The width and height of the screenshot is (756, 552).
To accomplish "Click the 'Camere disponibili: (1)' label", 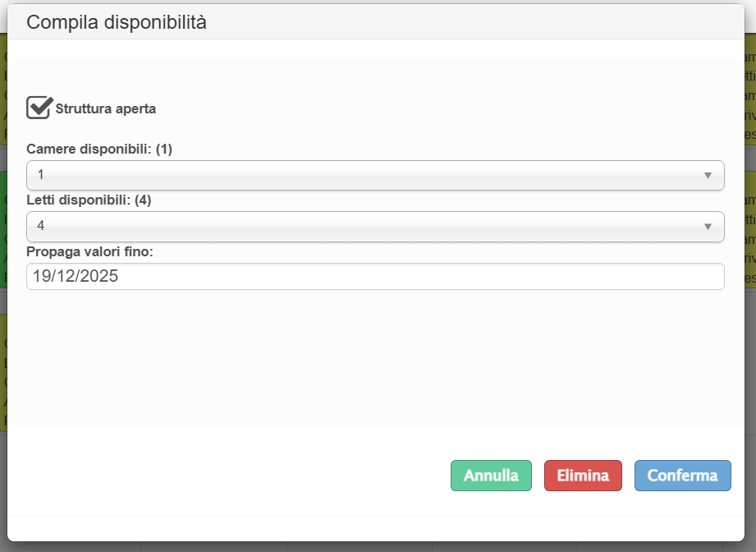I will [x=99, y=149].
